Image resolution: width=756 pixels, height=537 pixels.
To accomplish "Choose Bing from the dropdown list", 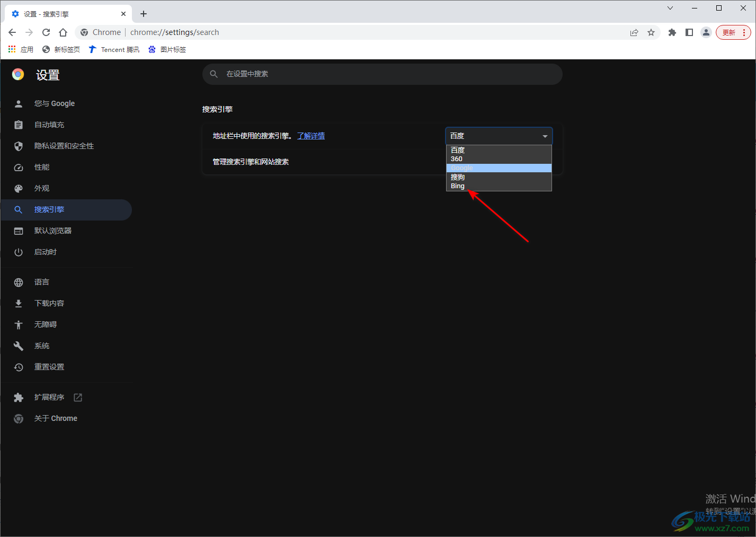I will (x=499, y=186).
